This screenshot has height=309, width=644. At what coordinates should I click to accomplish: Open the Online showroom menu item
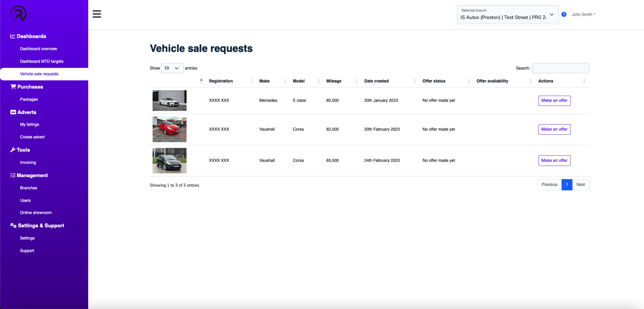coord(36,213)
